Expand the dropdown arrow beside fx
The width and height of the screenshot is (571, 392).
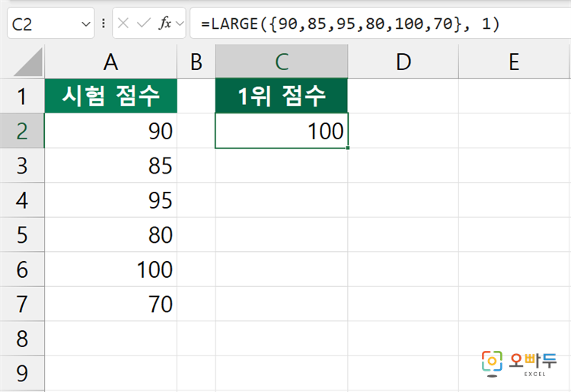(x=180, y=24)
